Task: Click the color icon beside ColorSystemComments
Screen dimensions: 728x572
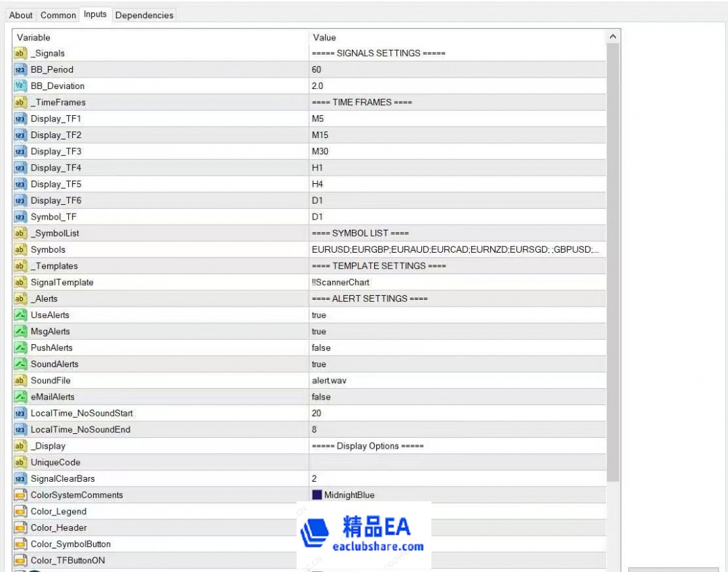Action: [20, 495]
